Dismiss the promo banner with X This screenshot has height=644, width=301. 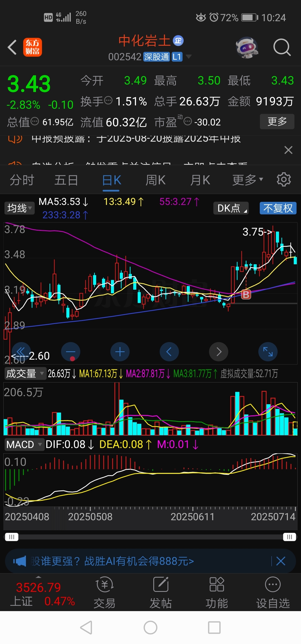tap(281, 561)
